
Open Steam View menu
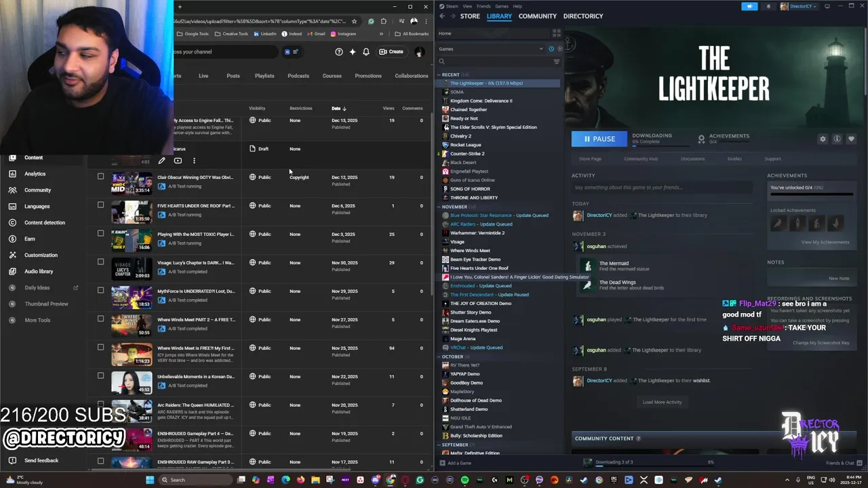(467, 6)
